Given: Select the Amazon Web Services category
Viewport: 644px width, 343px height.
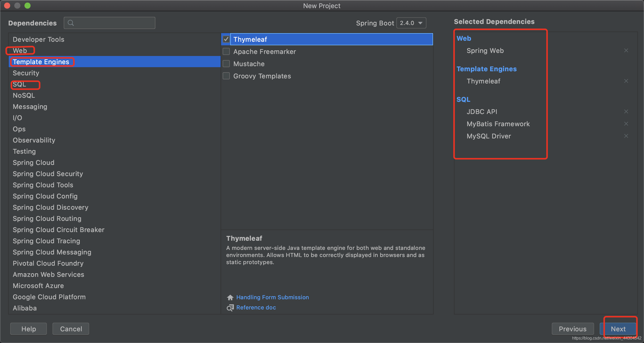Looking at the screenshot, I should tap(114, 274).
